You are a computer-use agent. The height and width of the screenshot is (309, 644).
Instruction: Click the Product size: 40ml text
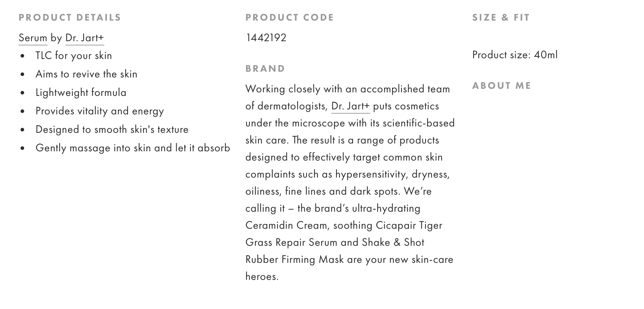coord(515,55)
